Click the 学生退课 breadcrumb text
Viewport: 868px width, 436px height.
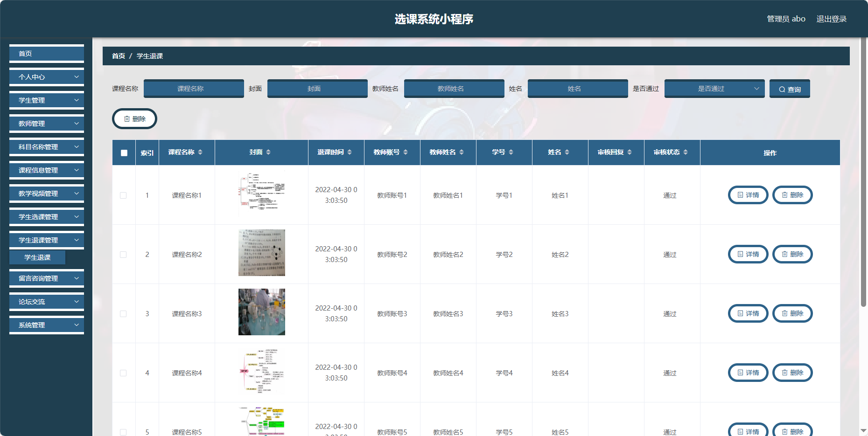tap(150, 56)
